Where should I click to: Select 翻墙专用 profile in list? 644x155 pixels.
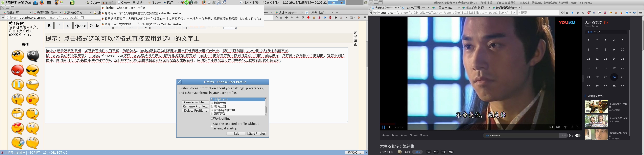[x=237, y=103]
